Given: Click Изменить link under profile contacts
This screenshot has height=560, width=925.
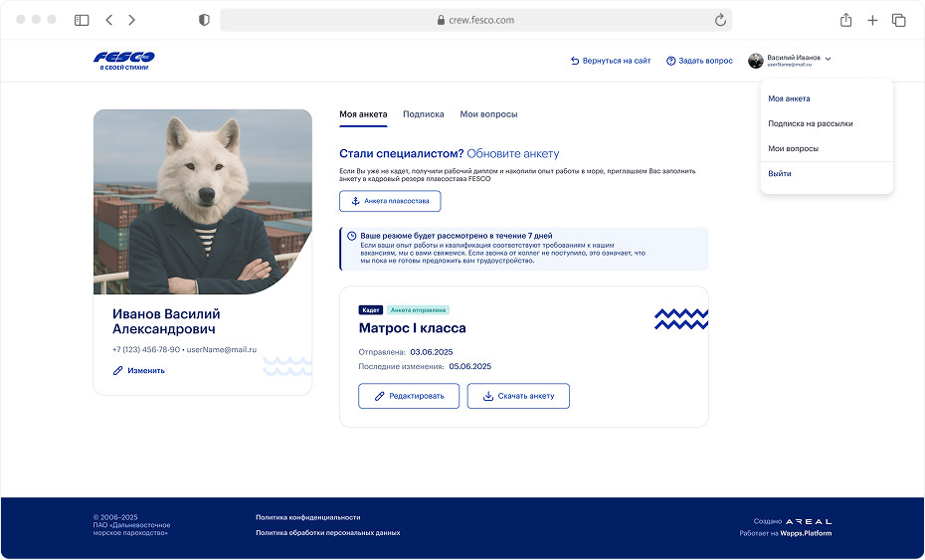Looking at the screenshot, I should coord(139,370).
